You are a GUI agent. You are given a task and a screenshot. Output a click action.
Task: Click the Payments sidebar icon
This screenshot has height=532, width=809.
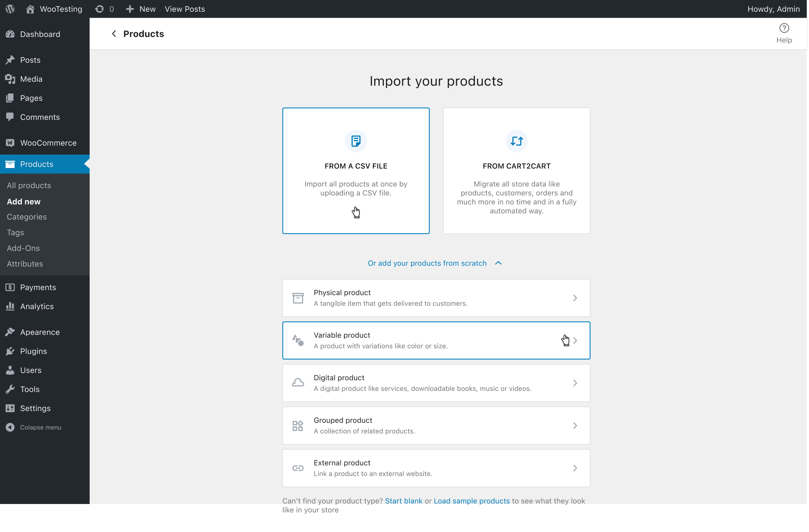click(10, 287)
